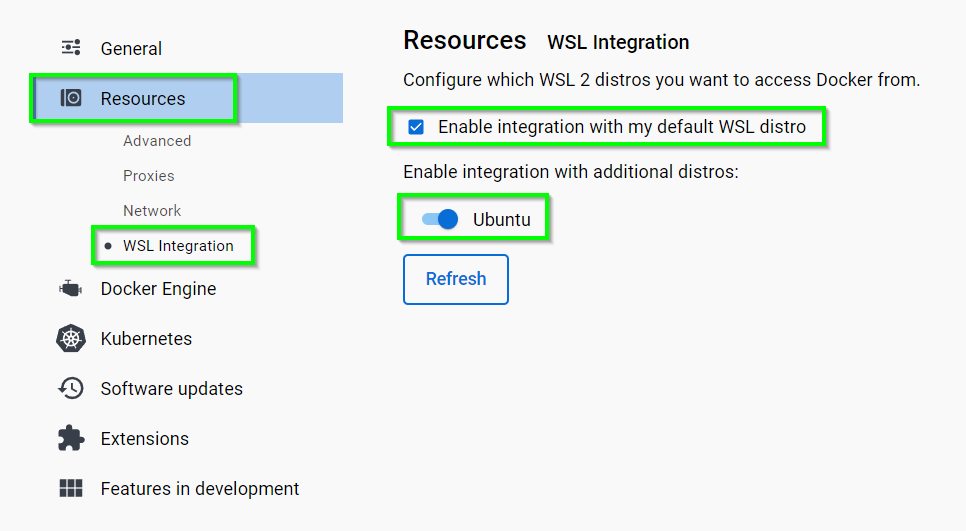The width and height of the screenshot is (966, 531).
Task: Click the Ubuntu distro label
Action: point(501,219)
